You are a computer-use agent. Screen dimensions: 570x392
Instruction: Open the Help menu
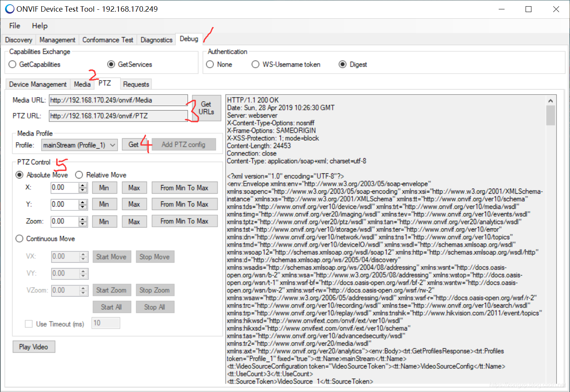pos(40,26)
